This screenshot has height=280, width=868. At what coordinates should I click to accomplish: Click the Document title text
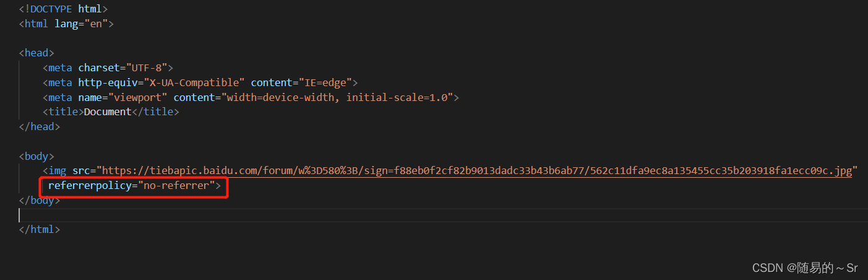tap(108, 112)
